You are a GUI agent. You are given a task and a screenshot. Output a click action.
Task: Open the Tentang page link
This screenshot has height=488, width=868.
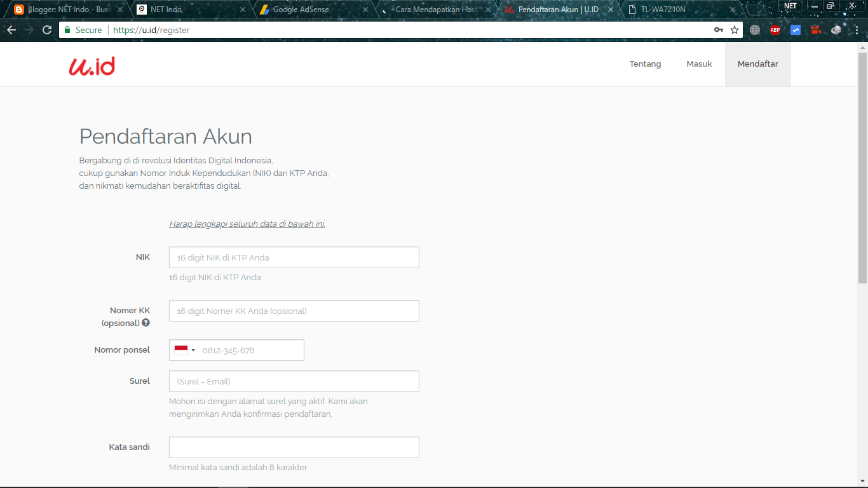(x=645, y=64)
